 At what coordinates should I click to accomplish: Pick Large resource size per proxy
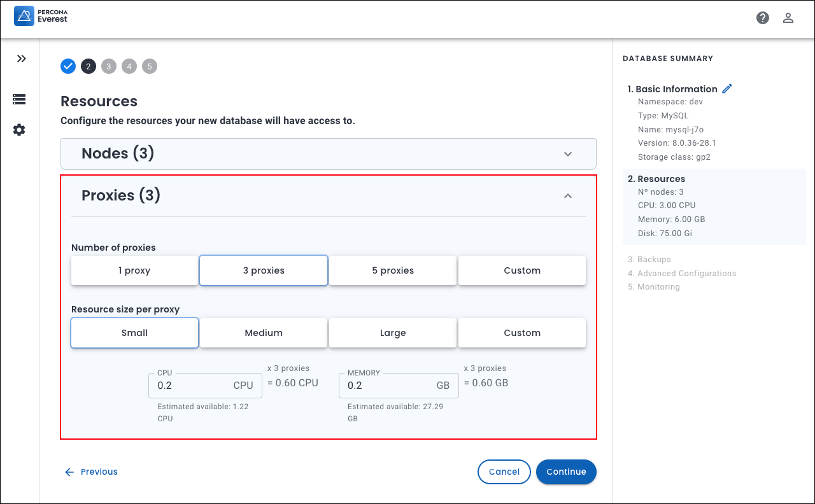coord(393,333)
